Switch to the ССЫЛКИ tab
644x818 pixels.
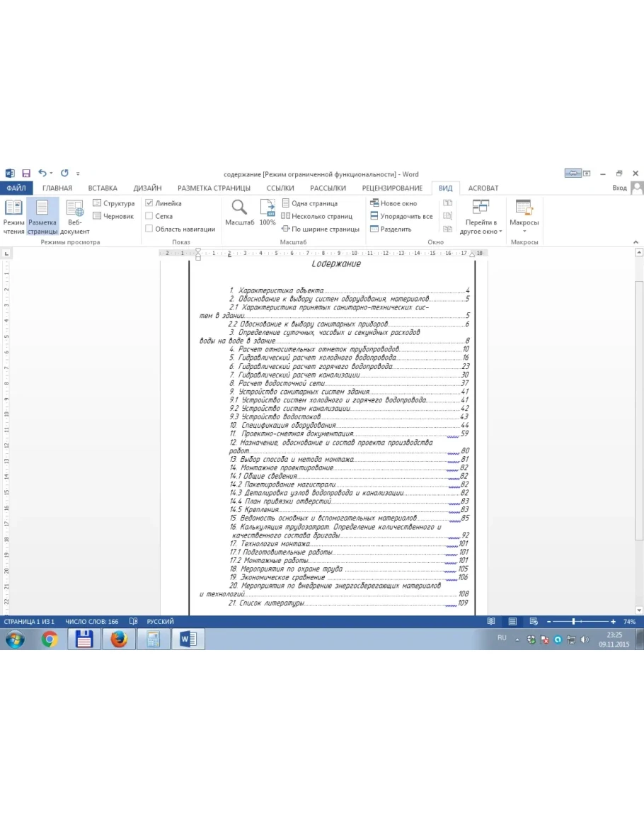pos(280,188)
